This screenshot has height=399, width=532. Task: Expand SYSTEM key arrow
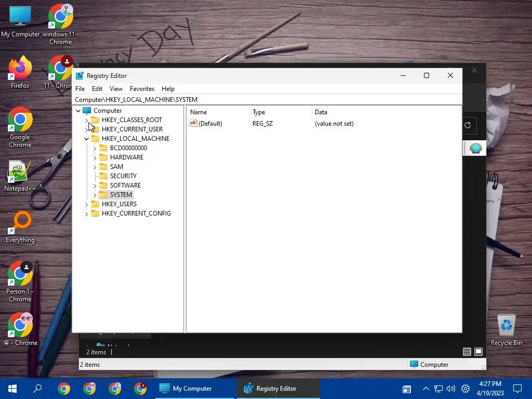point(95,195)
